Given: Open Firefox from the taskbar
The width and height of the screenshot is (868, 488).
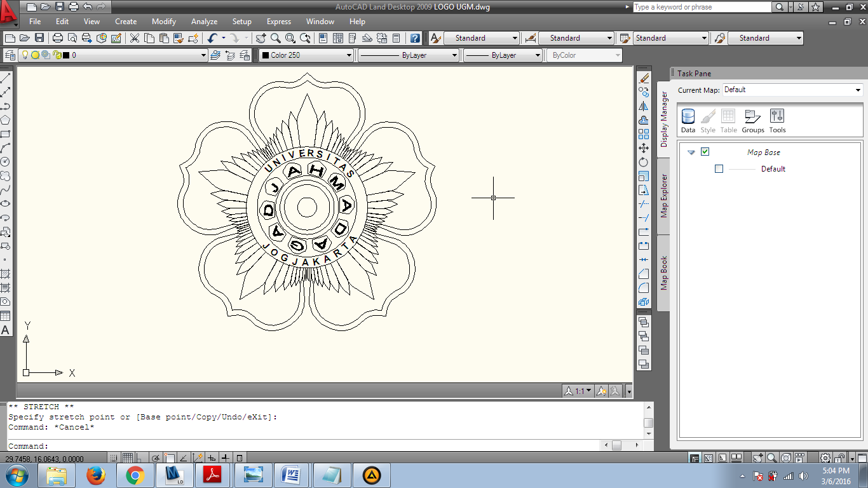Looking at the screenshot, I should [96, 475].
